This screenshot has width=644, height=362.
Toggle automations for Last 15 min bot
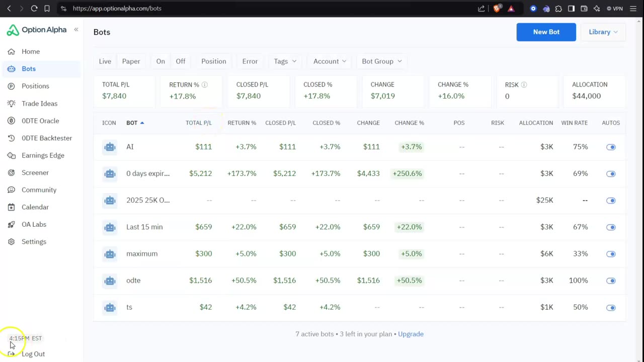[x=611, y=227]
